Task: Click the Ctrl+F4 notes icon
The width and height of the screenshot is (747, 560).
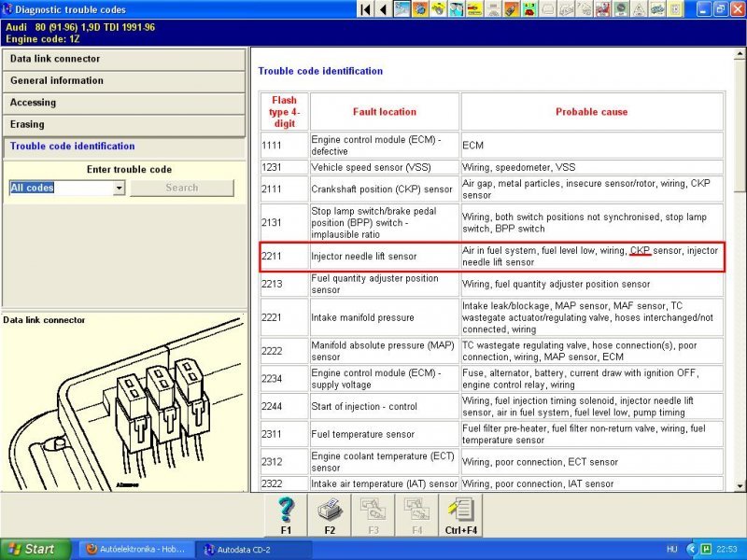Action: (460, 515)
